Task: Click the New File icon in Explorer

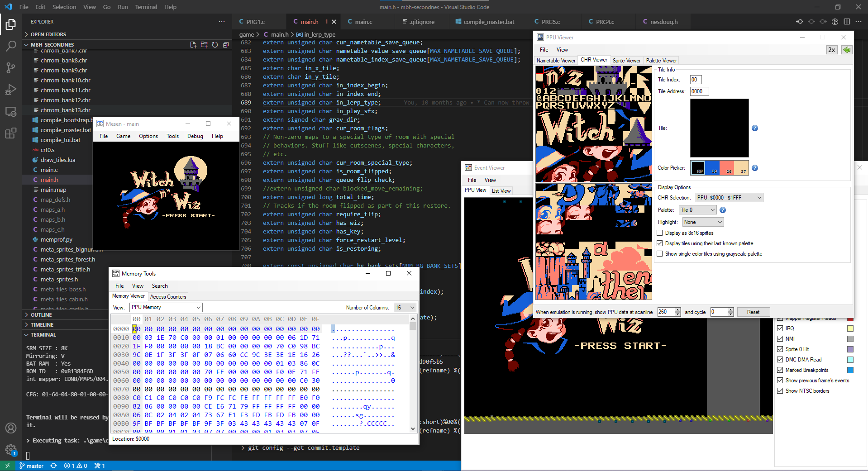Action: point(193,45)
